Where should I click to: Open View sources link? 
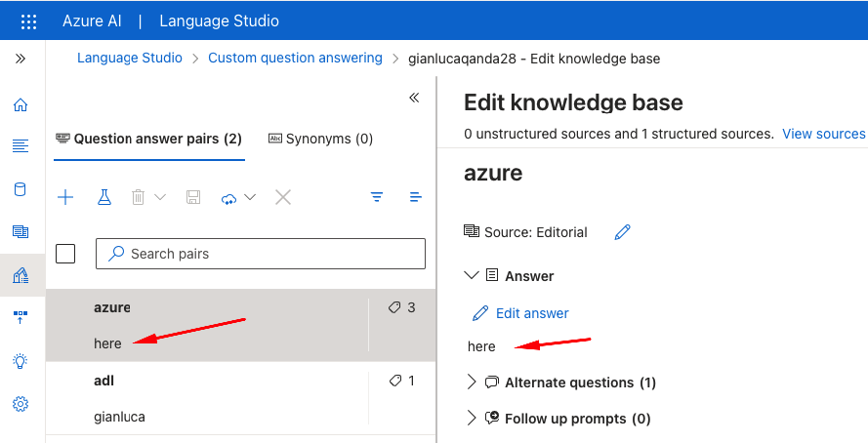pos(824,134)
